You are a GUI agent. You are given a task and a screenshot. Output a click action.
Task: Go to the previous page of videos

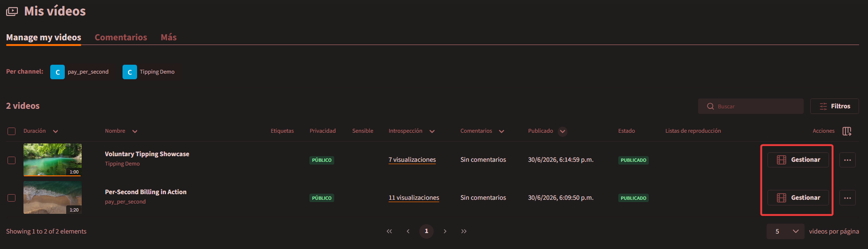(408, 231)
